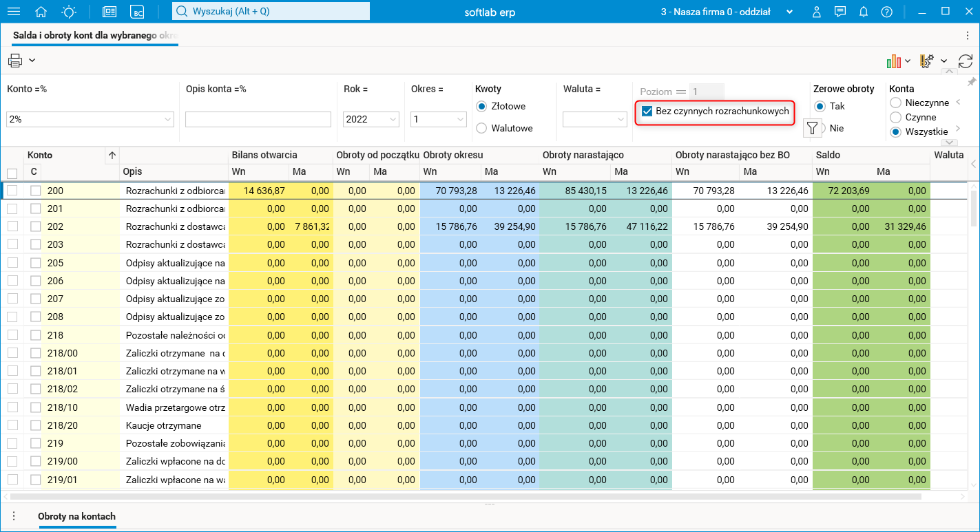This screenshot has width=980, height=532.
Task: Apply the funnel filter button
Action: click(813, 128)
